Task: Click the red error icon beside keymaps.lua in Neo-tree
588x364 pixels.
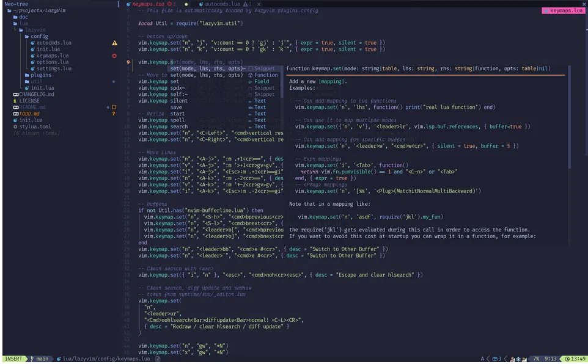Action: (114, 56)
